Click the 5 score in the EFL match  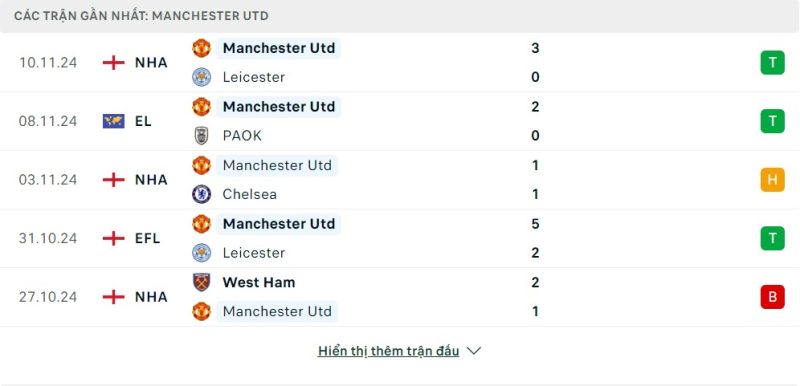tap(535, 224)
